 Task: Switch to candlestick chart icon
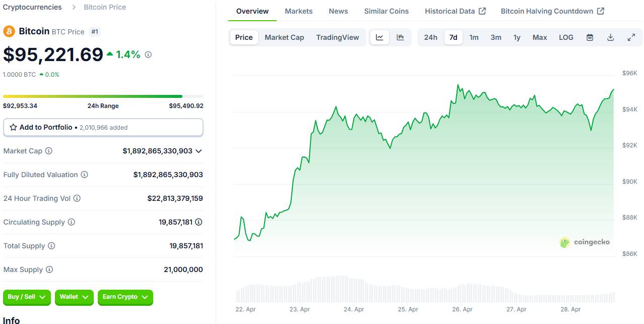[400, 37]
